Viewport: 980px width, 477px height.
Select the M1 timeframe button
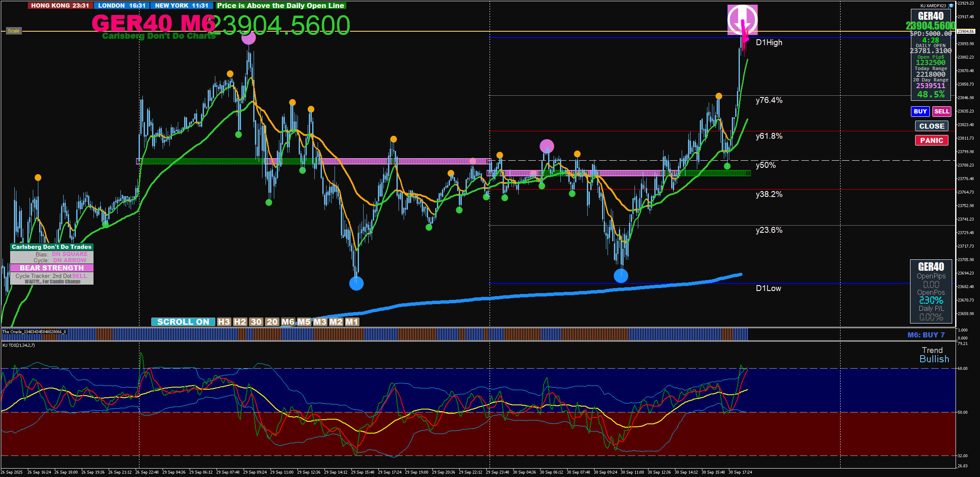(352, 322)
